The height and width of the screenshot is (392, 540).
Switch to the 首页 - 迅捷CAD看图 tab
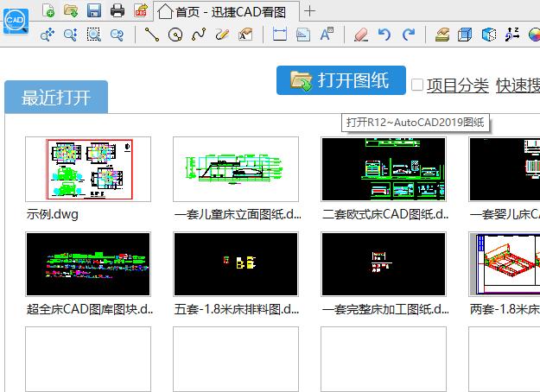[x=226, y=12]
